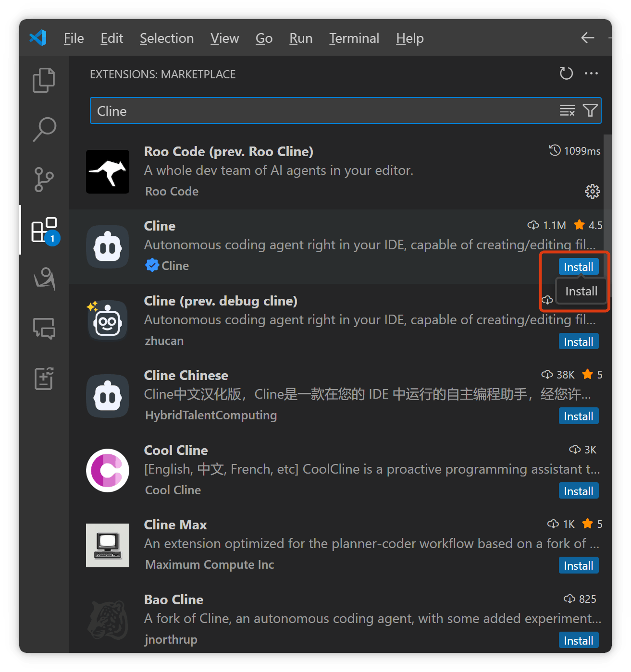Open Views and More Actions ellipsis

(x=591, y=73)
